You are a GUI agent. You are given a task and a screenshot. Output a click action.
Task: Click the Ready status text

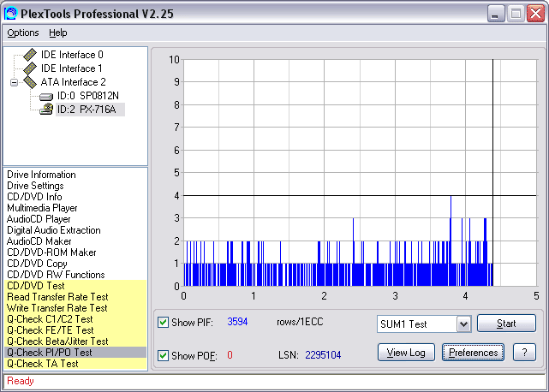pos(21,381)
